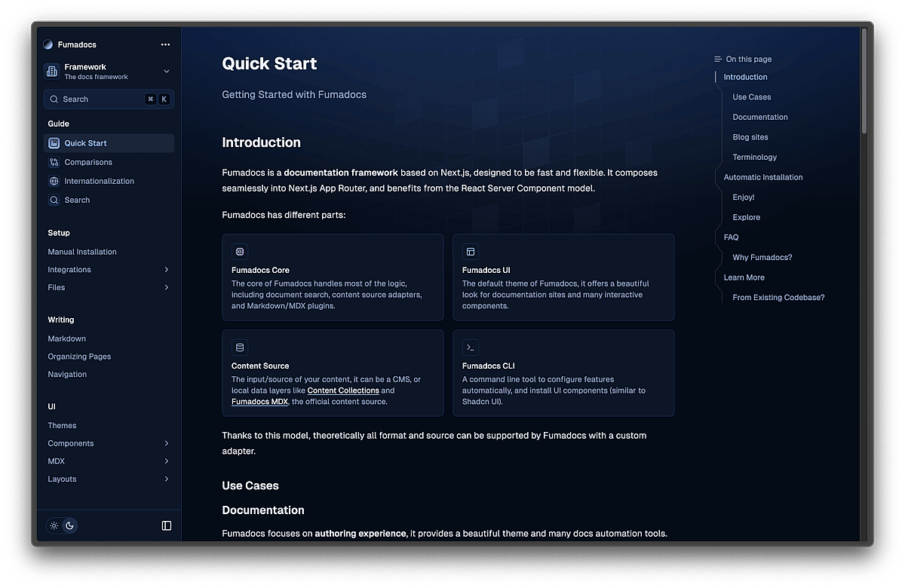
Task: Open the Content Collections link
Action: tap(343, 390)
